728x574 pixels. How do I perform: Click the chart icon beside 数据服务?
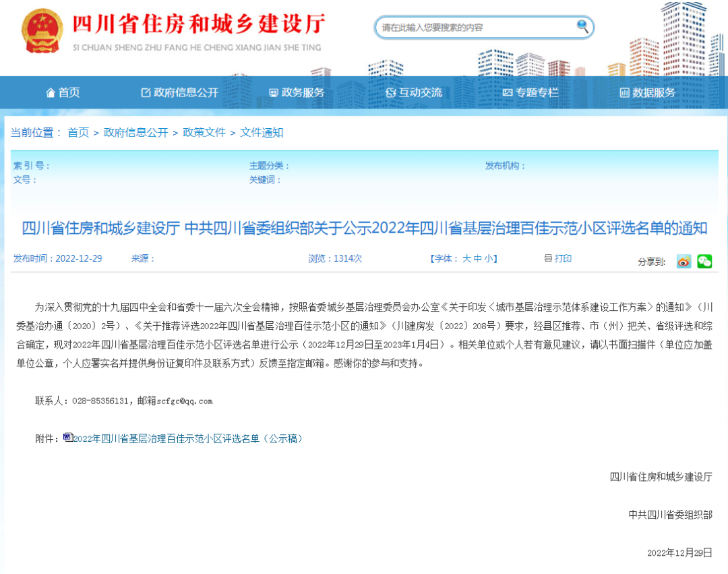[626, 92]
